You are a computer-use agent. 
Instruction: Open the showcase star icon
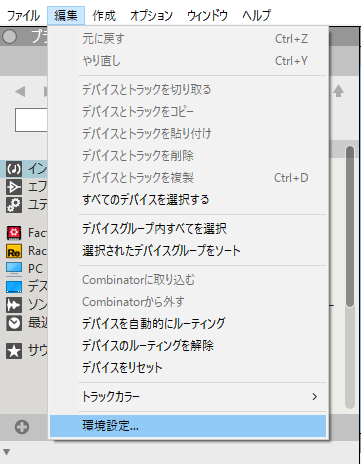[14, 351]
